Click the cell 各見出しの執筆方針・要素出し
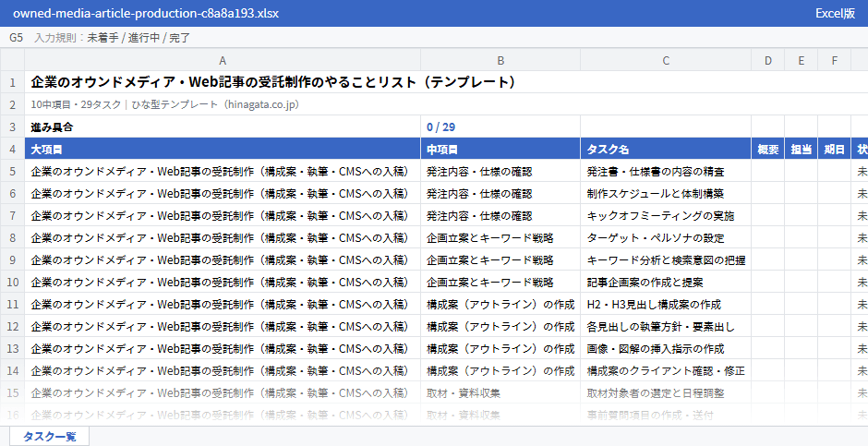Image resolution: width=868 pixels, height=446 pixels. (666, 326)
